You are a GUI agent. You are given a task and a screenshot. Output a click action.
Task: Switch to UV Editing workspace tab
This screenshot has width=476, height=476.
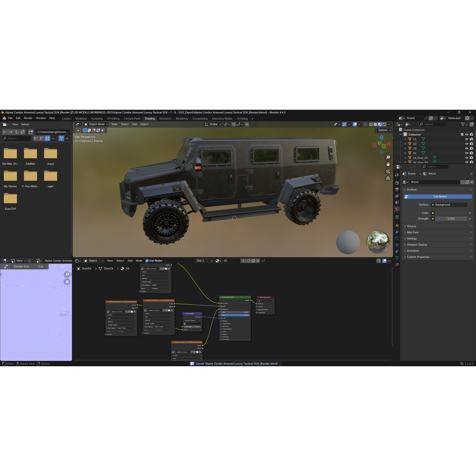(x=113, y=119)
